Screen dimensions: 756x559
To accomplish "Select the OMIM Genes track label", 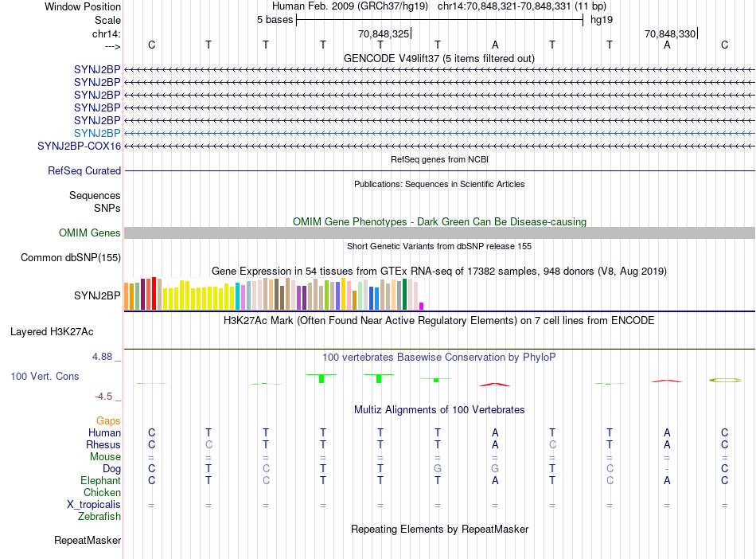I will point(90,233).
